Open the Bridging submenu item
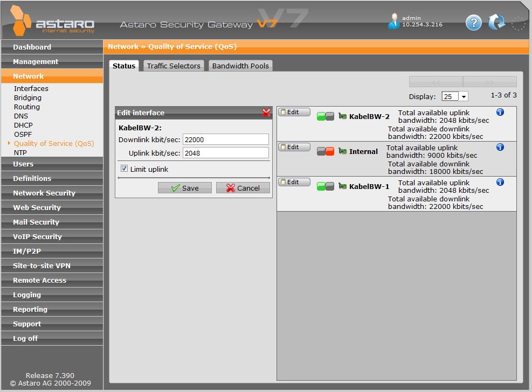Viewport: 532px width, 392px height. 27,97
